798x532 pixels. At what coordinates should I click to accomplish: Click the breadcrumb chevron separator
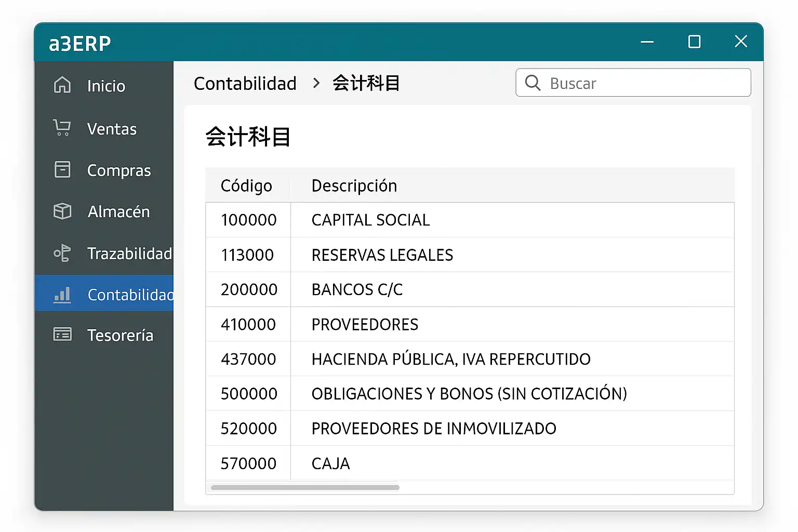316,83
